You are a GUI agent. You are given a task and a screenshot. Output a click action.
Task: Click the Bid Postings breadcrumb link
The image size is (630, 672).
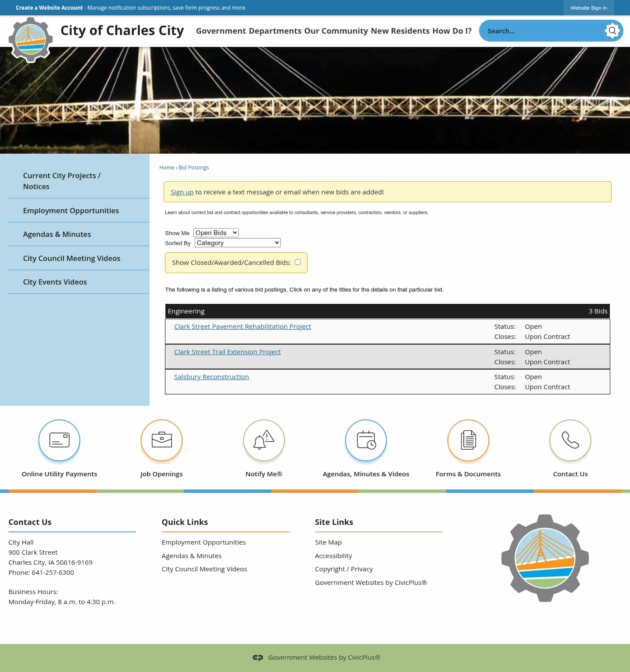tap(194, 168)
